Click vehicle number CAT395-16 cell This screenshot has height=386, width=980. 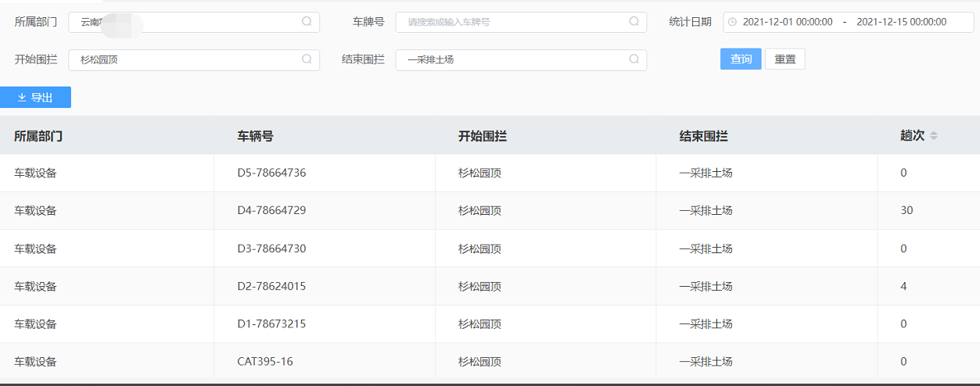265,362
